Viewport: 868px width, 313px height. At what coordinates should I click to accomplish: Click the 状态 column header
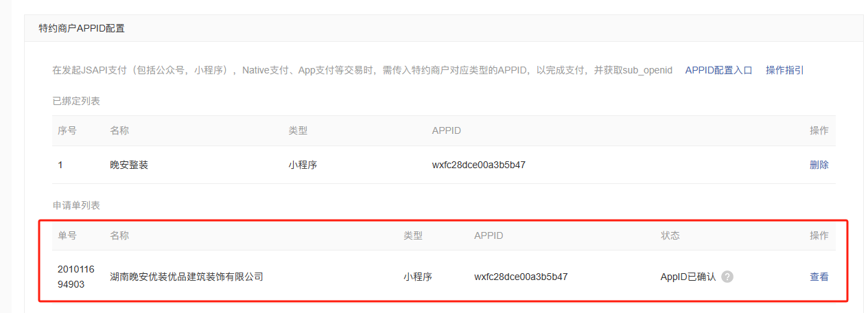point(670,235)
